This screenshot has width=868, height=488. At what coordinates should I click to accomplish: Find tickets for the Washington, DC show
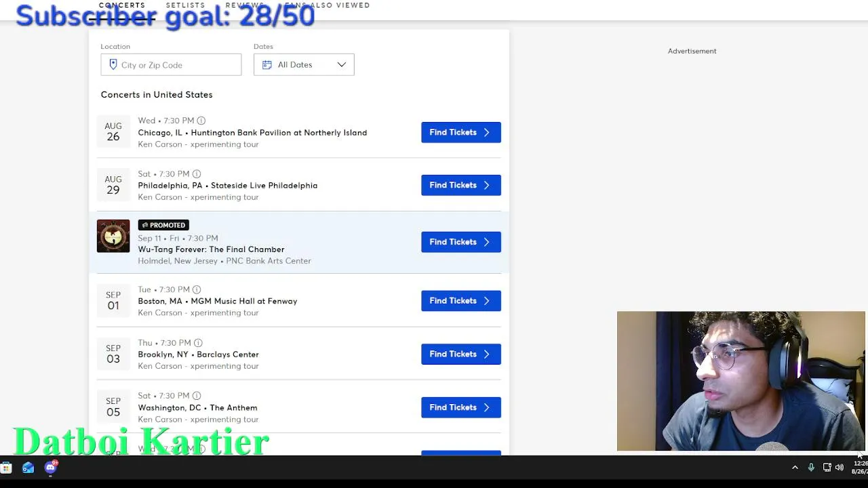tap(461, 407)
